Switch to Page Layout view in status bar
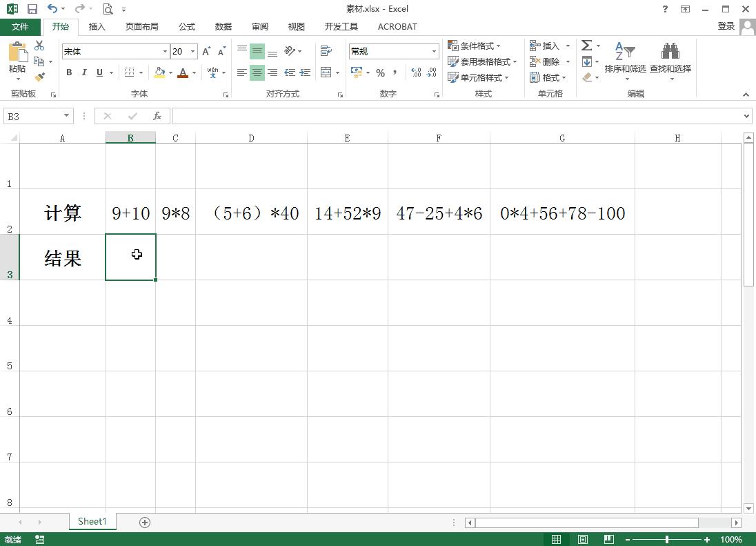 click(x=583, y=539)
